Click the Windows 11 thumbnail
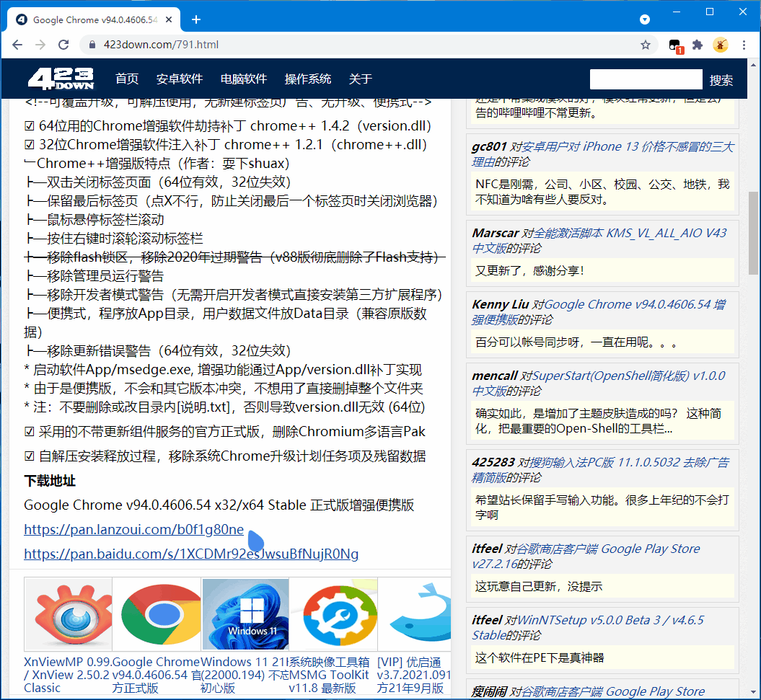 click(245, 614)
